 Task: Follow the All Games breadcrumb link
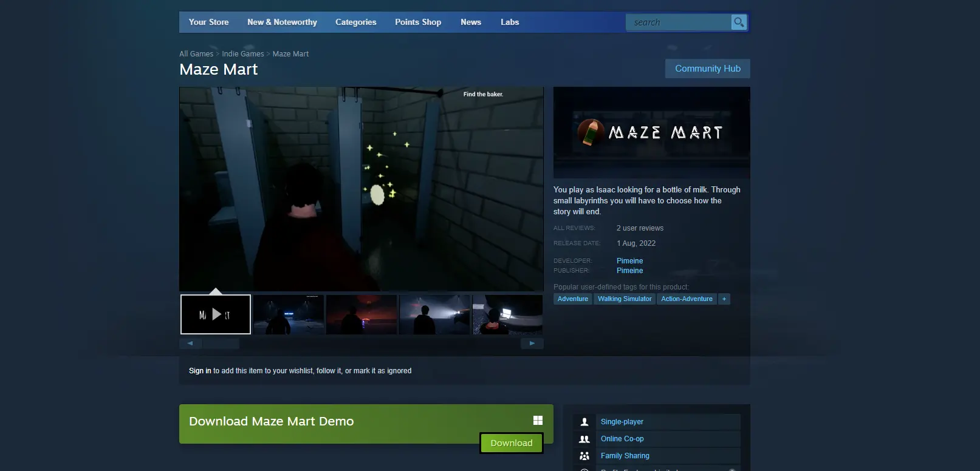pos(196,54)
